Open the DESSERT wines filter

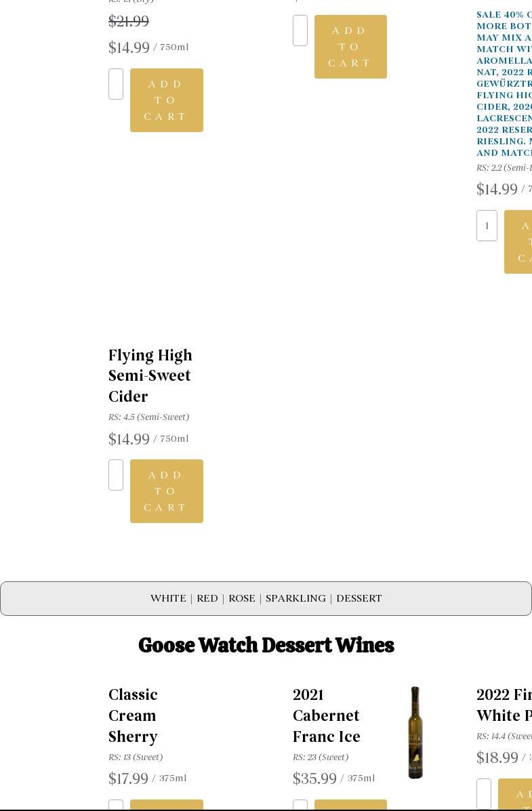click(x=359, y=598)
